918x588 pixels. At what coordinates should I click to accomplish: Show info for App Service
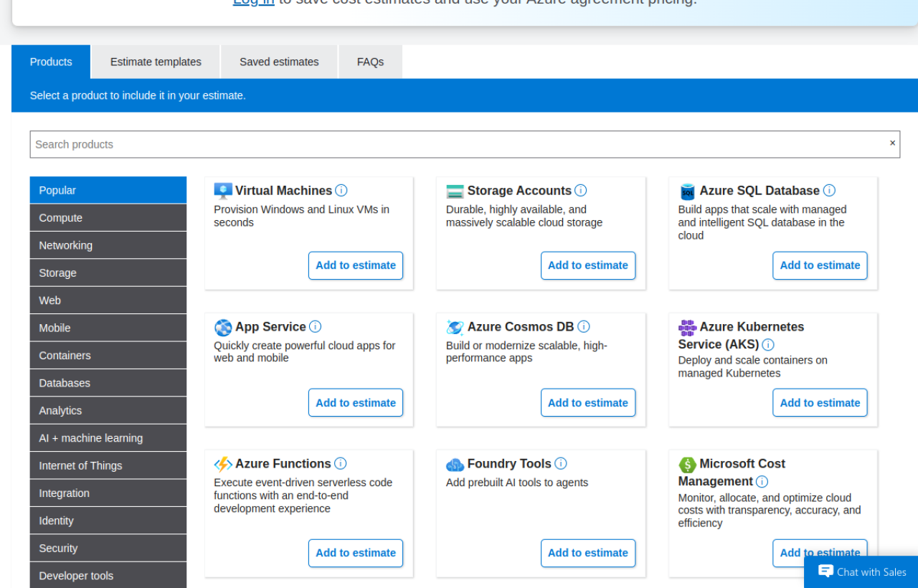(316, 326)
